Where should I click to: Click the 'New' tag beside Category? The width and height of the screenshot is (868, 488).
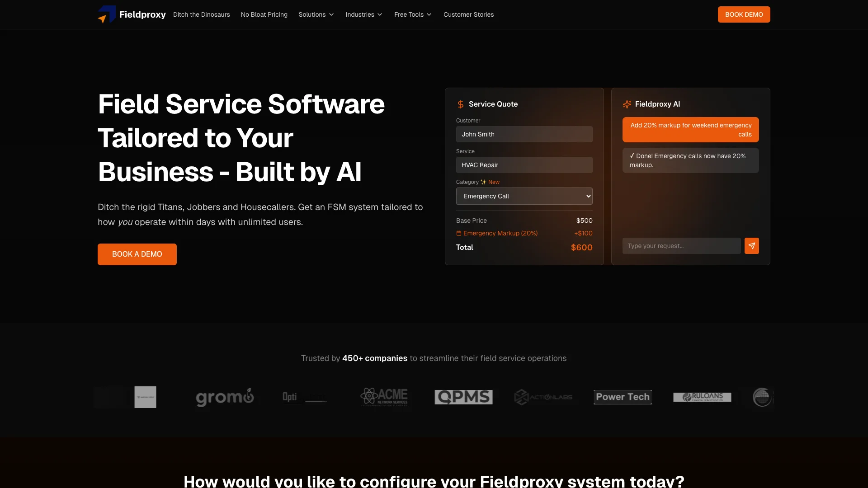coord(494,182)
